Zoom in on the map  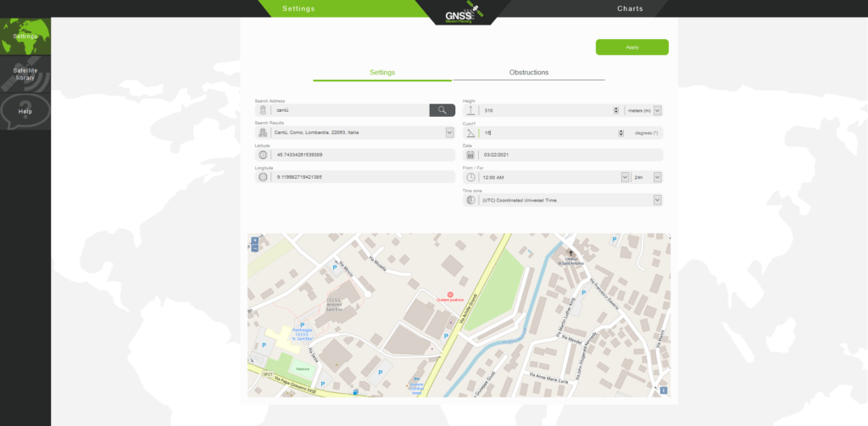click(254, 240)
